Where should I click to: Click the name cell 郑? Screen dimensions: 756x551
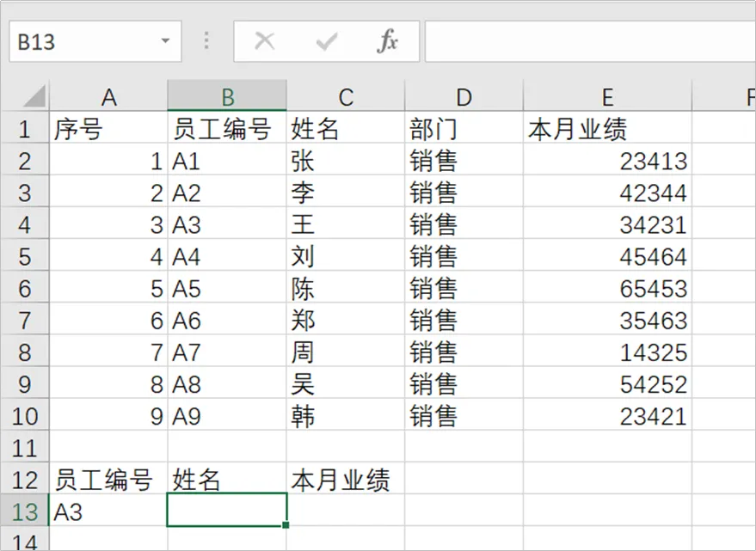(345, 319)
